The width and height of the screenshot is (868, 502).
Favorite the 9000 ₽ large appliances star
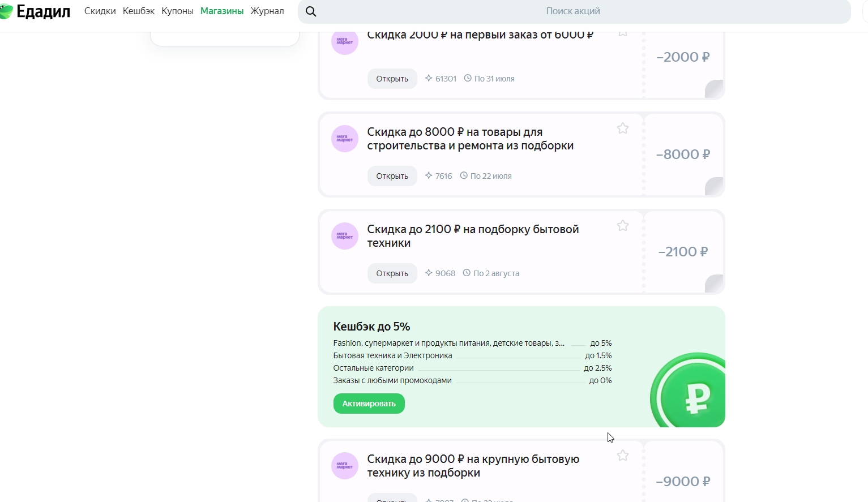coord(623,456)
